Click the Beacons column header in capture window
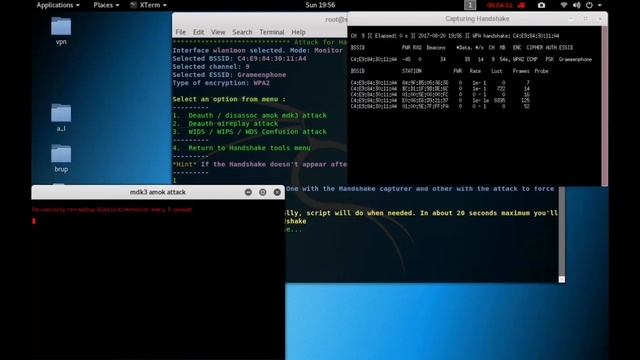The image size is (640, 360). tap(436, 48)
